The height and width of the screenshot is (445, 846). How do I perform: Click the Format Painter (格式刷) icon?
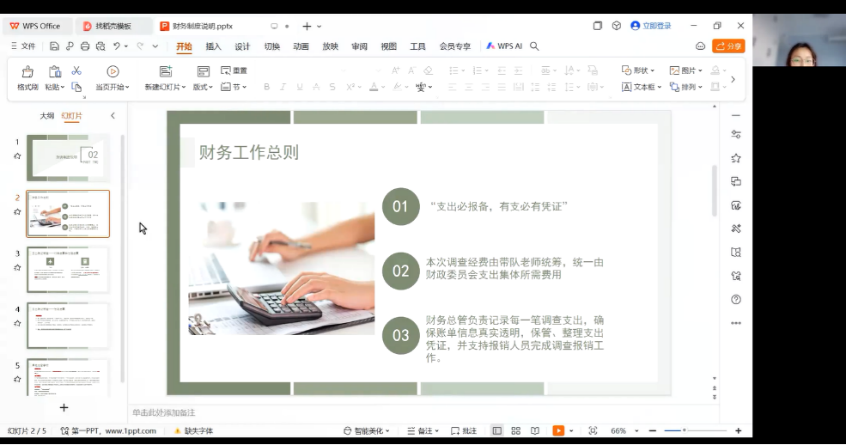pos(27,72)
